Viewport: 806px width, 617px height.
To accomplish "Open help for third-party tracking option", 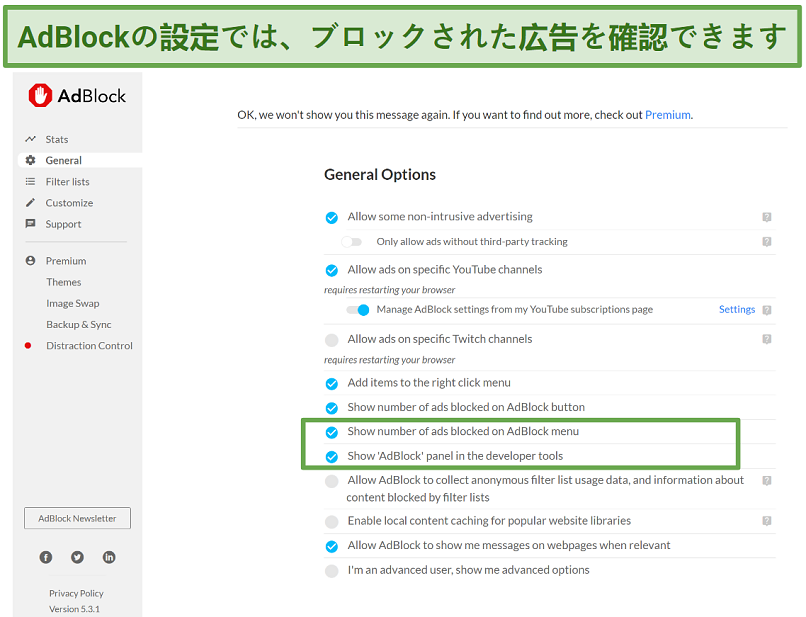I will [766, 242].
